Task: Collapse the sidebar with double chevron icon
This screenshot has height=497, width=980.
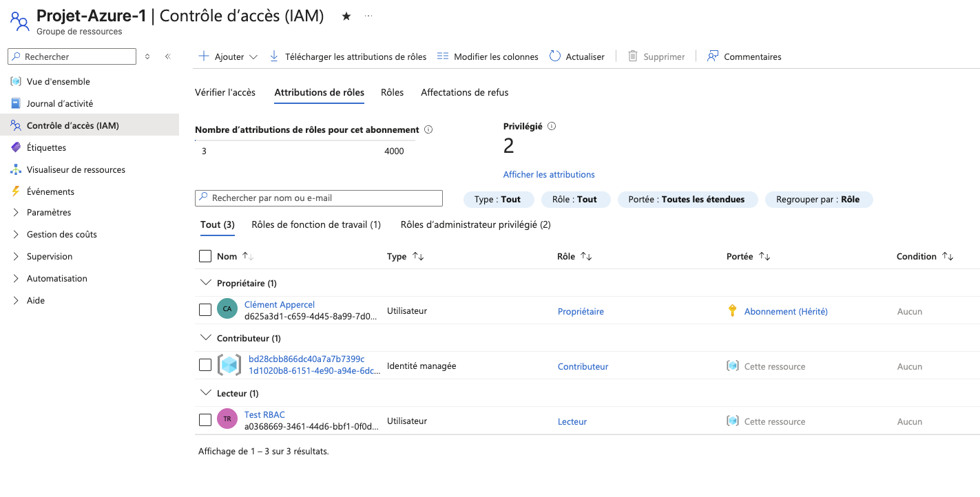Action: (167, 56)
